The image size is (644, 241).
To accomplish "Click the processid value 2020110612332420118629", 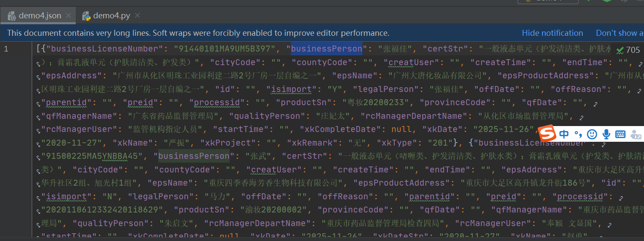I will pyautogui.click(x=103, y=209).
